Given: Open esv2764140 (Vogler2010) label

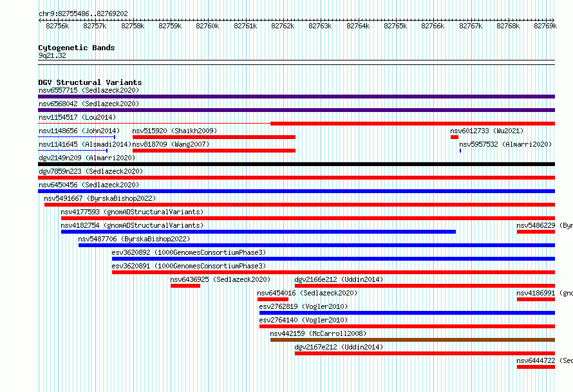Looking at the screenshot, I should pos(303,320).
